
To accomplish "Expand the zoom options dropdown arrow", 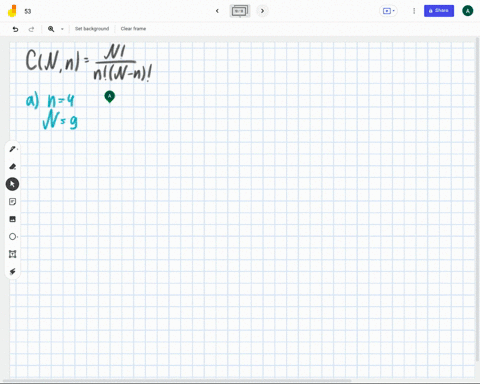I will click(62, 29).
